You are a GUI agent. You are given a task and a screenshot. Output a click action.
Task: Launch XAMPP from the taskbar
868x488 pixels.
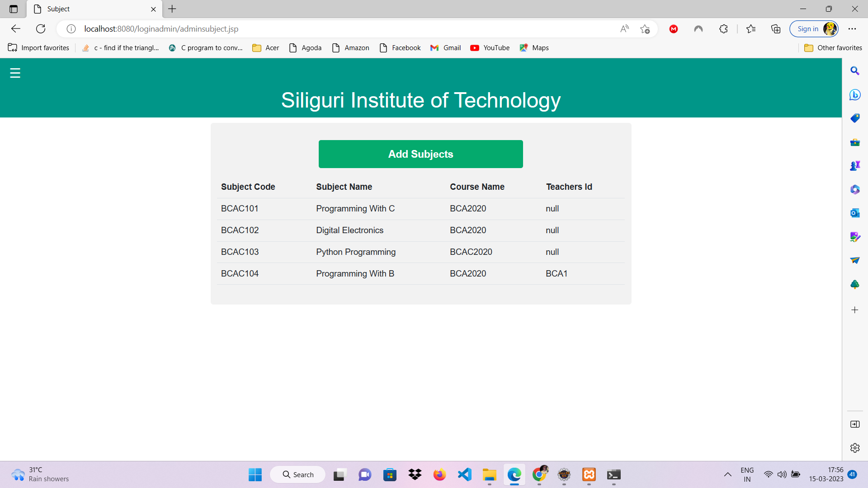[589, 474]
